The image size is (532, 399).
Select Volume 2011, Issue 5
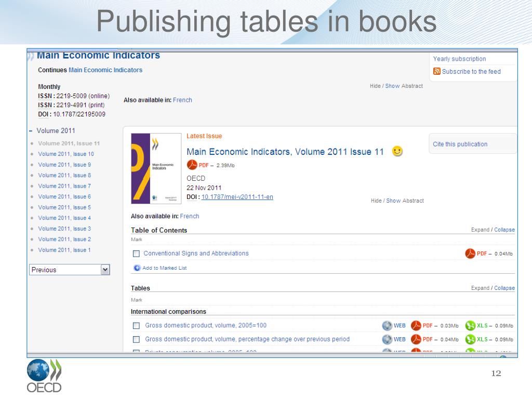64,207
